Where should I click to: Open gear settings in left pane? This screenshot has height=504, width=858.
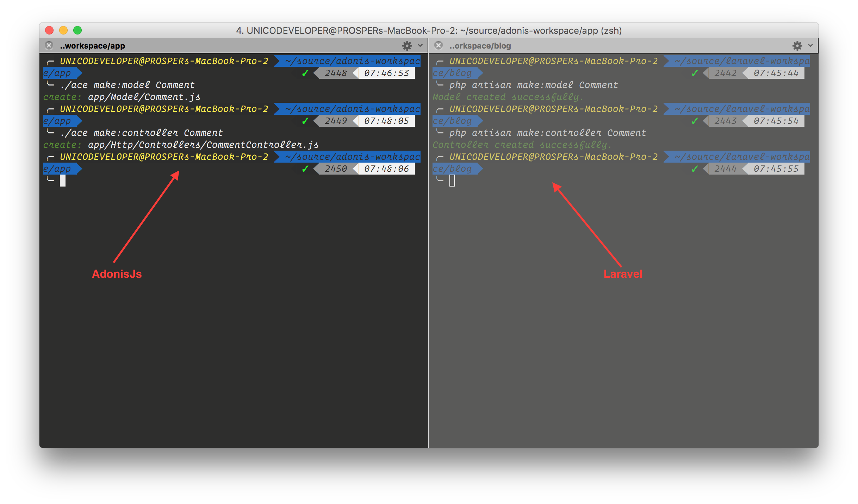407,46
